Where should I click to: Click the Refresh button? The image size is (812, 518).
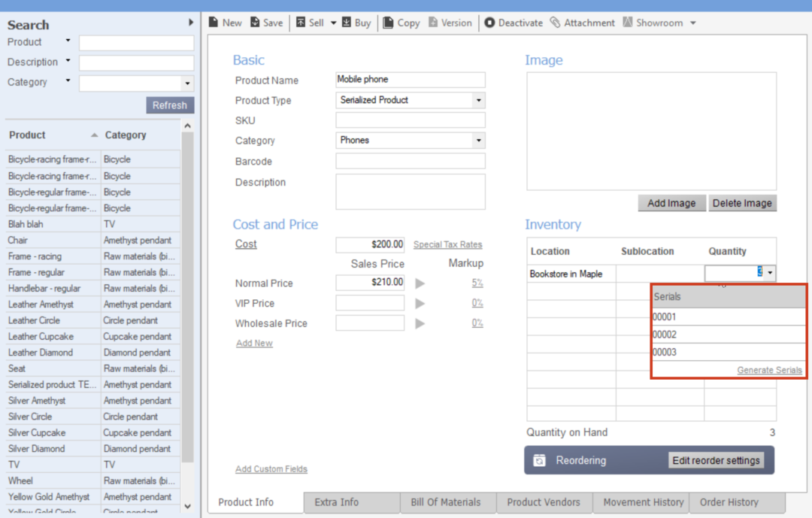170,105
